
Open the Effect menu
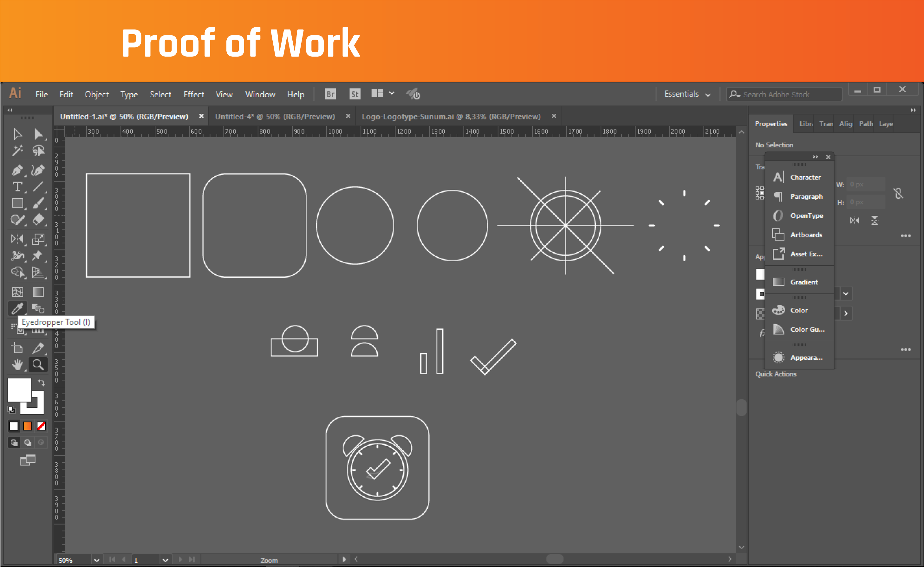point(193,94)
